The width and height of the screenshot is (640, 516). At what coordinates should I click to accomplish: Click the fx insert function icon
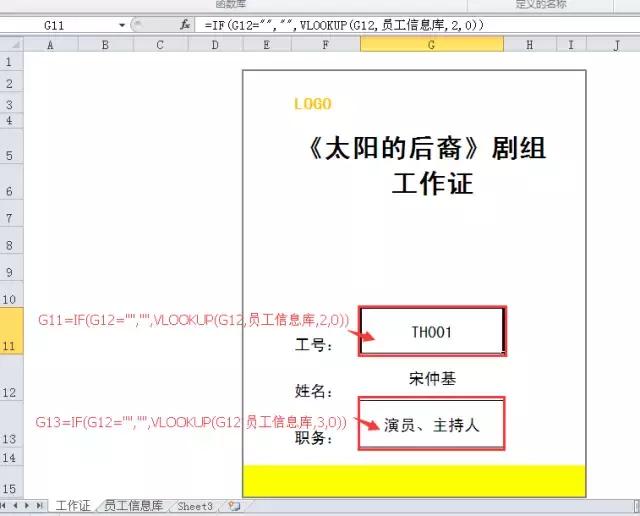(185, 25)
